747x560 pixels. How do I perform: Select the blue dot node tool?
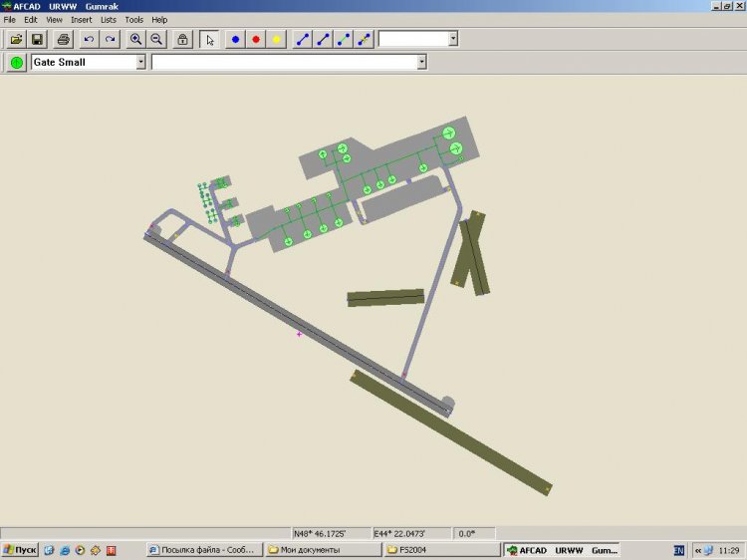236,39
